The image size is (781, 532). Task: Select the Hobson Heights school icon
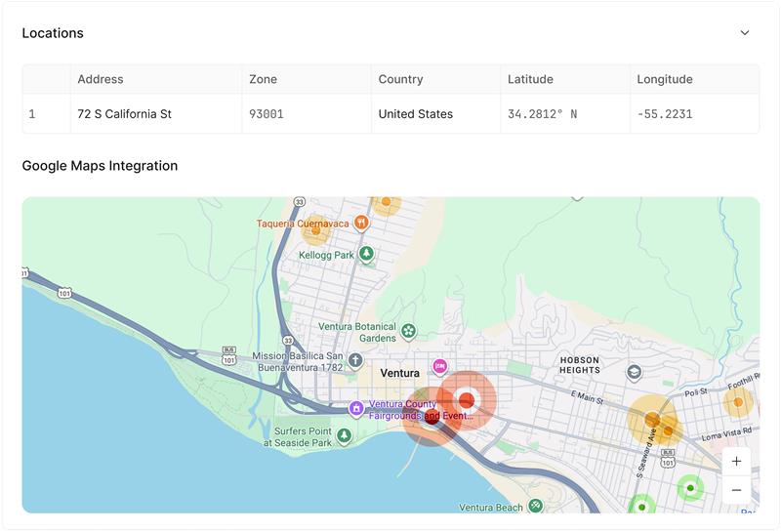[634, 372]
